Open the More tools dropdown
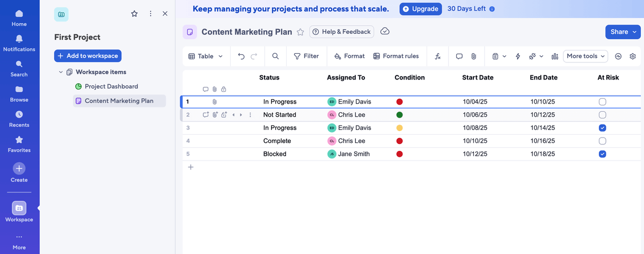The width and height of the screenshot is (644, 254). (x=586, y=56)
